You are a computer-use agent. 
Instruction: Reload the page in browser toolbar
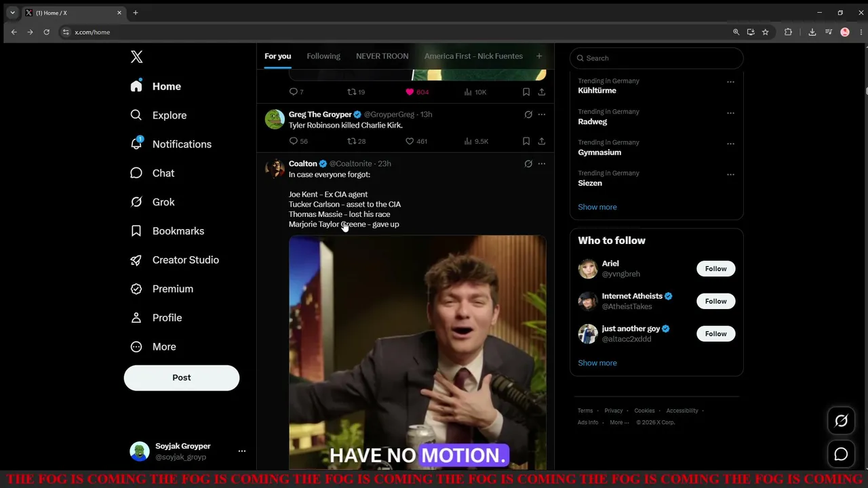(x=46, y=32)
